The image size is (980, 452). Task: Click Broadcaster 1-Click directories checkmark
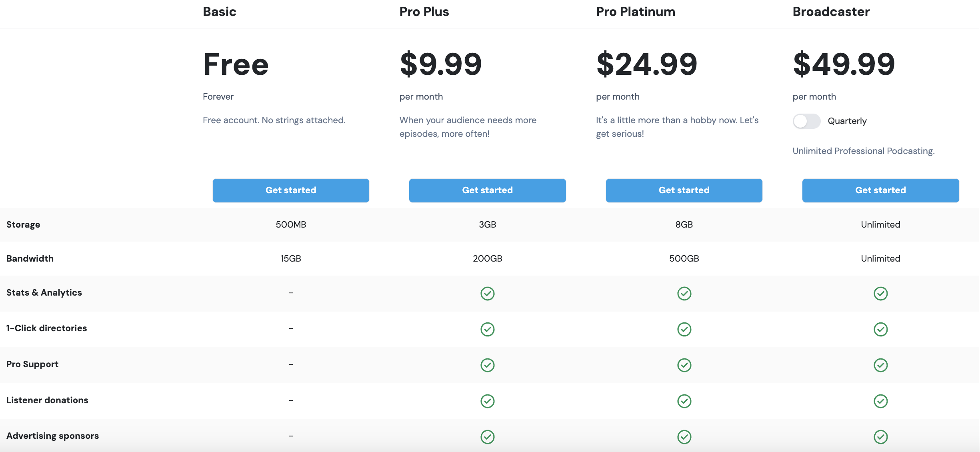click(880, 329)
